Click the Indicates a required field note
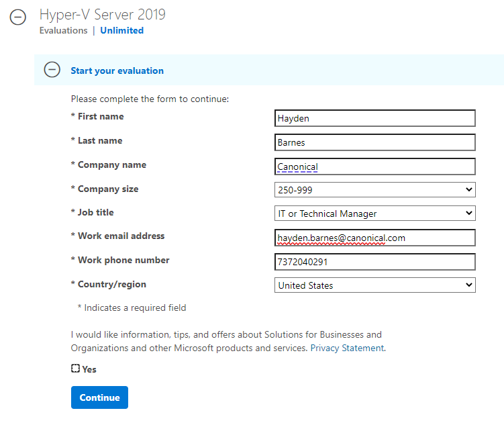The height and width of the screenshot is (427, 504). [x=132, y=307]
